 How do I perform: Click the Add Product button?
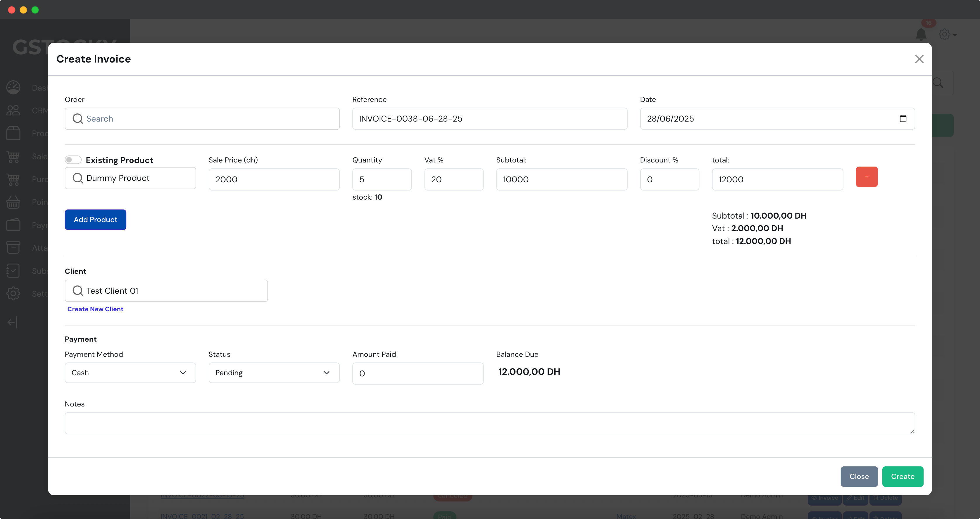pos(95,219)
